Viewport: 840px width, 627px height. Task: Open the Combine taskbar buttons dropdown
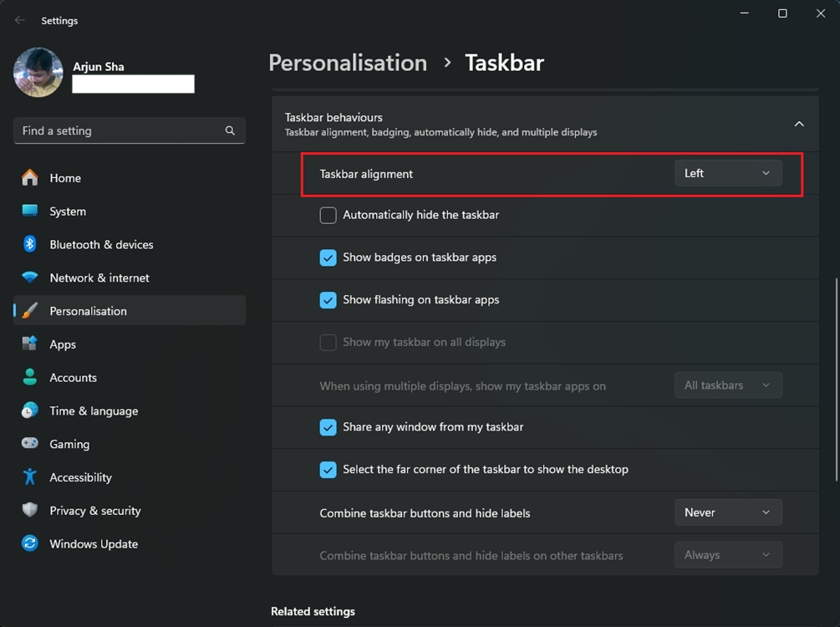pos(728,512)
